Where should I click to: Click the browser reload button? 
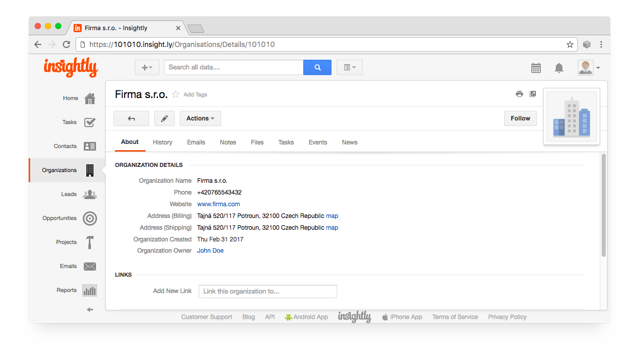66,44
